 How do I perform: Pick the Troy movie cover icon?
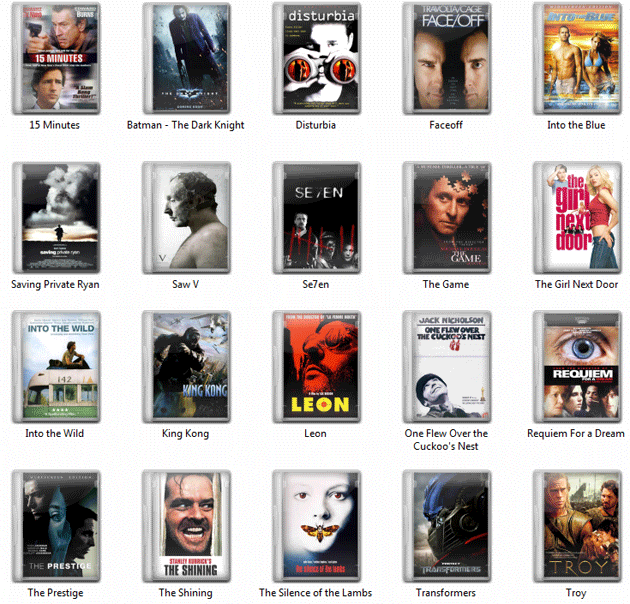tap(577, 526)
